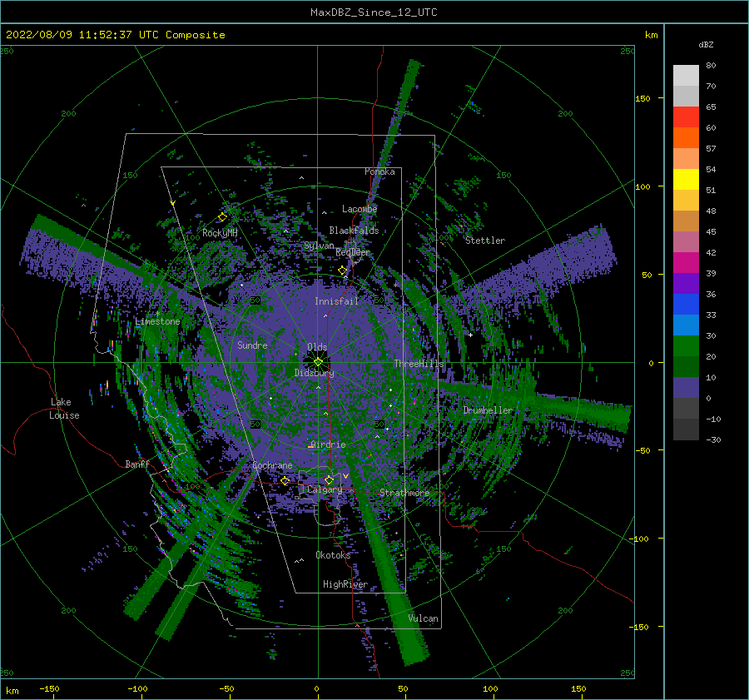
Task: Click the Stettler city label
Action: point(485,241)
